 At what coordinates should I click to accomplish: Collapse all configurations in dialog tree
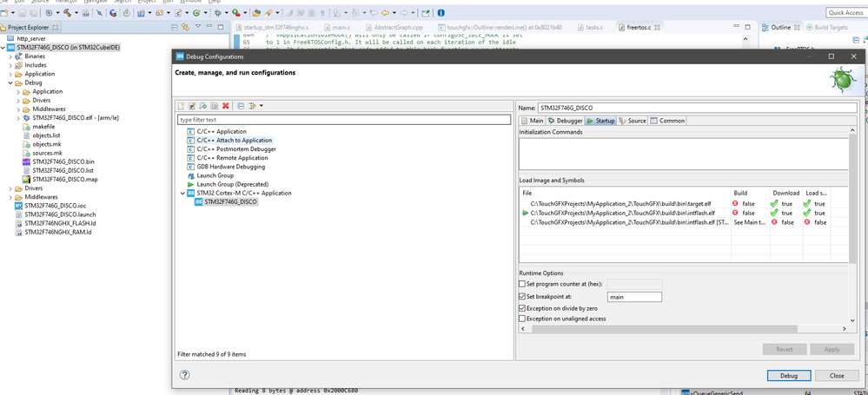point(241,106)
